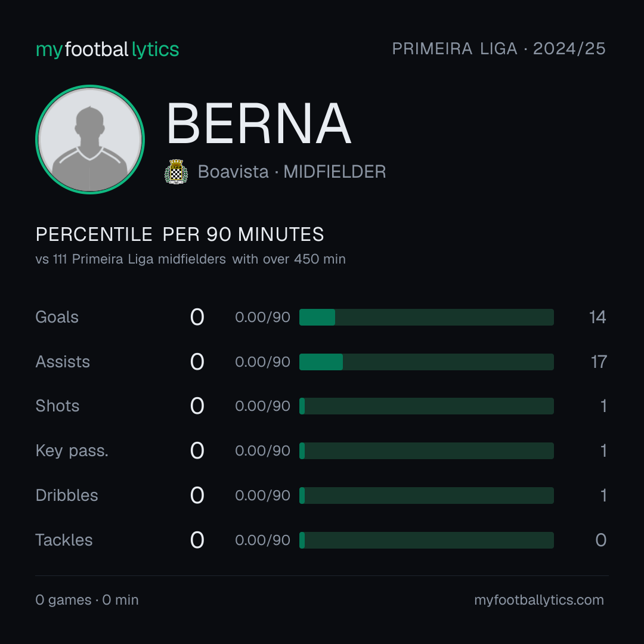The width and height of the screenshot is (644, 644).
Task: Click the Goals percentile value 14
Action: [597, 317]
